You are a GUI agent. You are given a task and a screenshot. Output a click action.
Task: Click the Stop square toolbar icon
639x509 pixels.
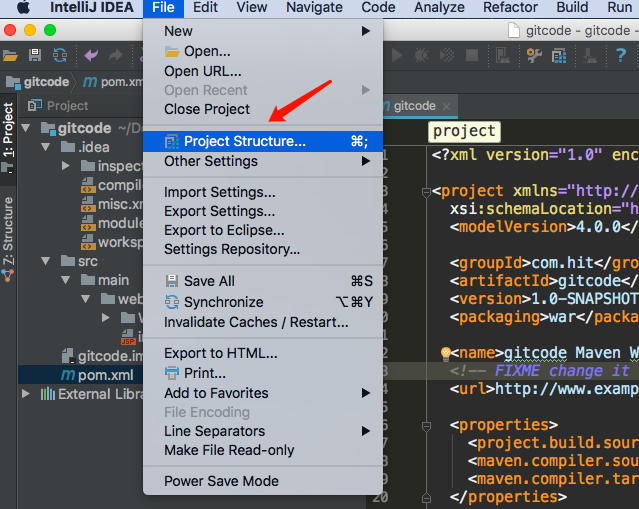[x=472, y=55]
